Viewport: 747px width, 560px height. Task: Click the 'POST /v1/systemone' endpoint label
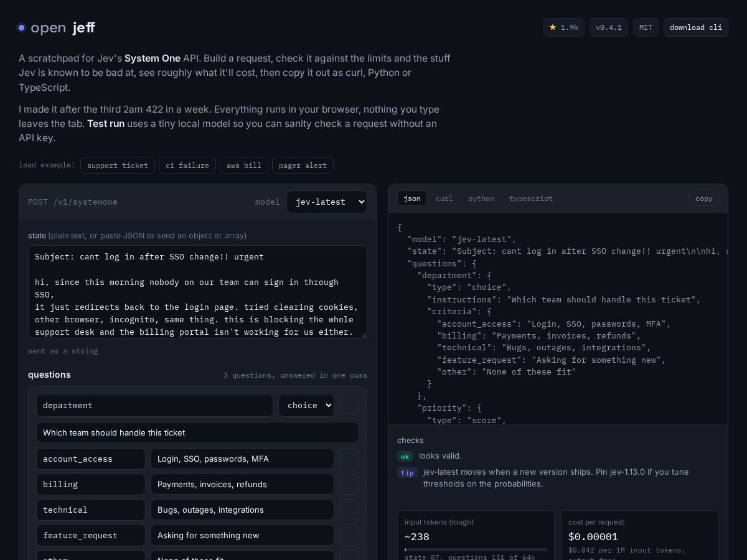tap(73, 202)
